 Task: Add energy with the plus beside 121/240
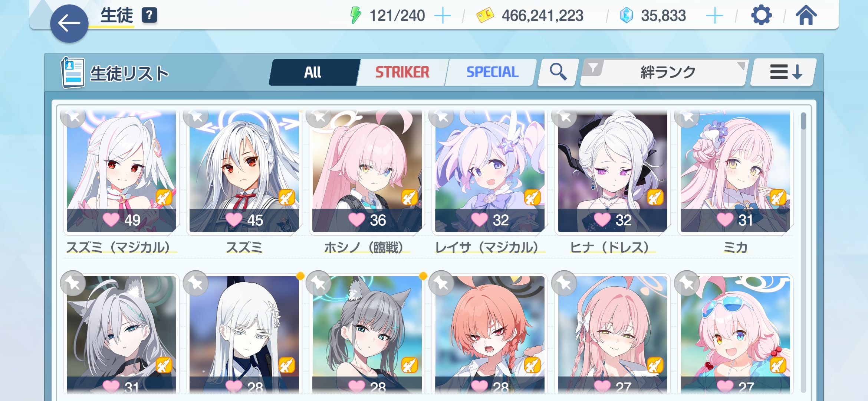tap(443, 16)
